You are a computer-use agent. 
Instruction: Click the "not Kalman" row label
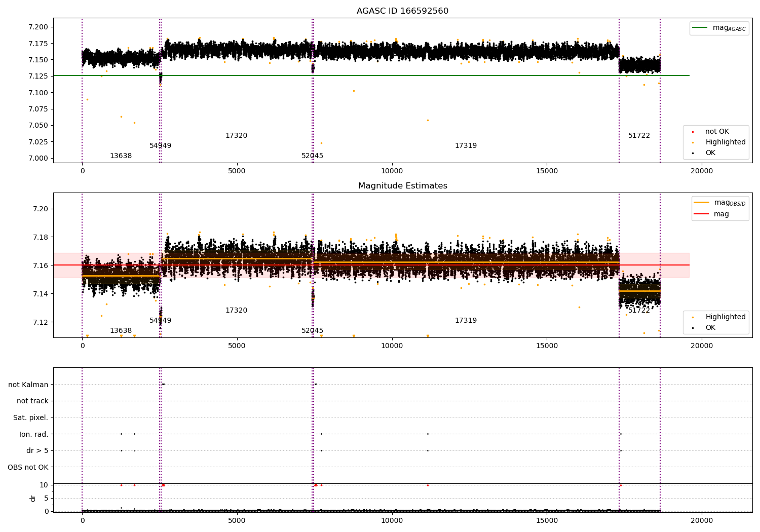tap(28, 385)
